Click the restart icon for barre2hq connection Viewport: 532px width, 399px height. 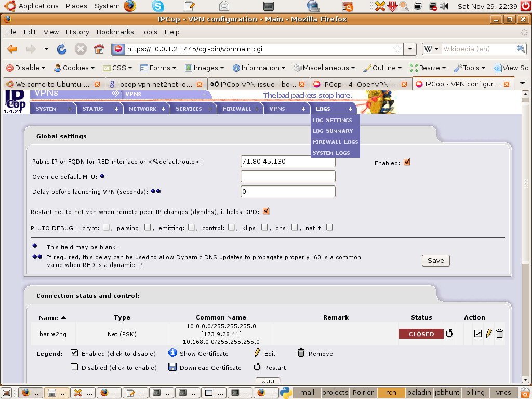449,334
